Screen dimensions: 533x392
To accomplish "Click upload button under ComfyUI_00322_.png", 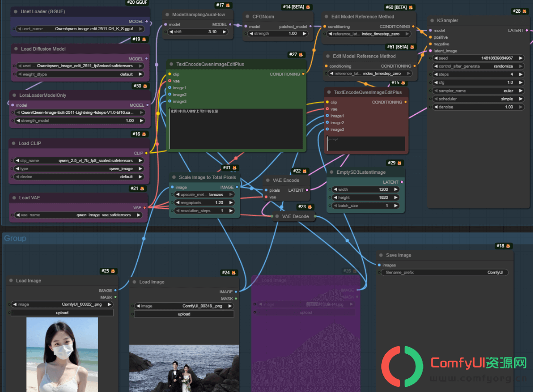I will click(62, 313).
